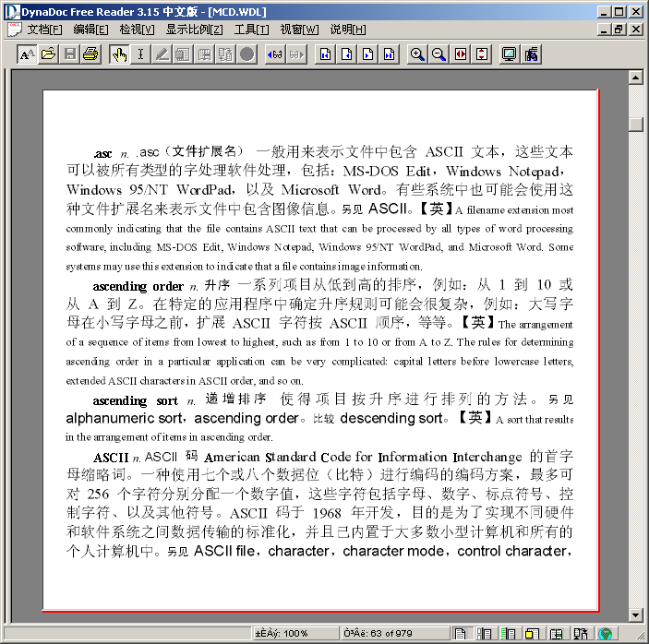Click the bold entry word 'ASCII' in page

(x=111, y=458)
